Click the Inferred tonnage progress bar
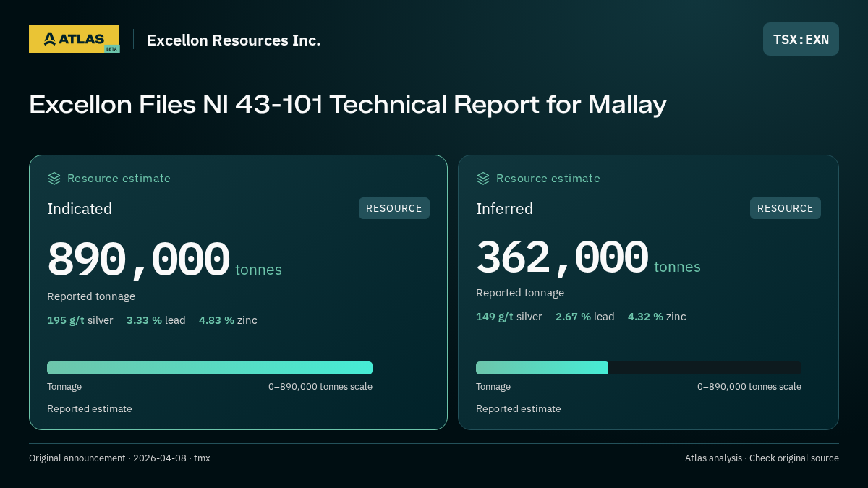Viewport: 868px width, 488px height. click(639, 368)
